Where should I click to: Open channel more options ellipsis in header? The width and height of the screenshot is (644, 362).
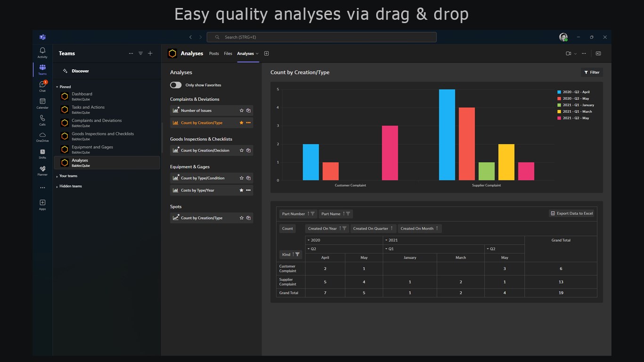(584, 54)
